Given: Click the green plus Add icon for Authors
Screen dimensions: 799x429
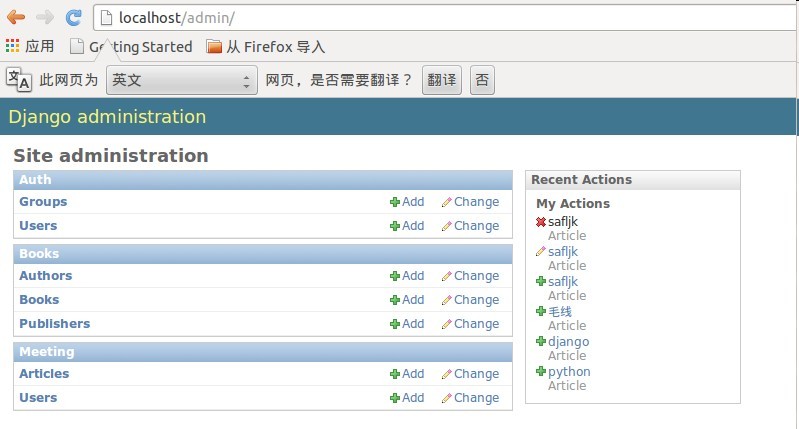Looking at the screenshot, I should [394, 276].
